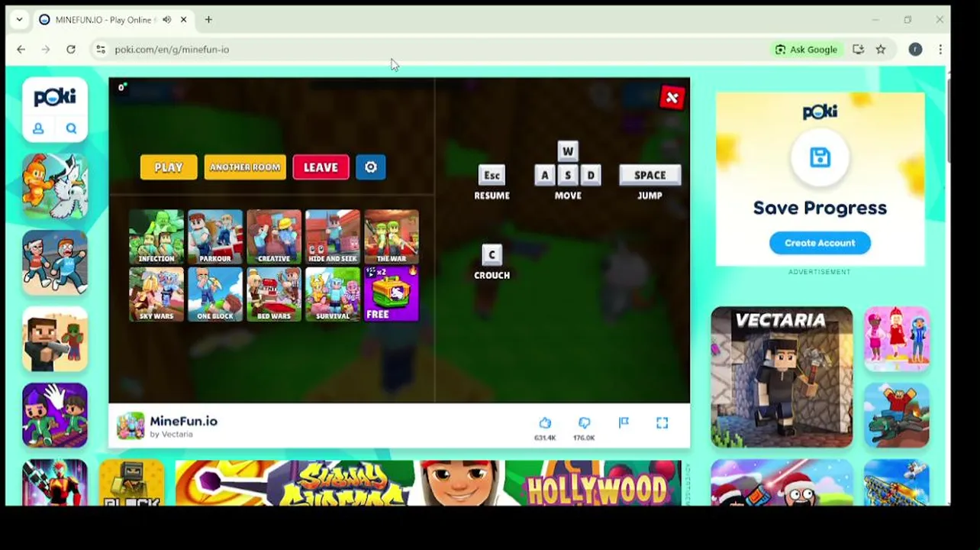
Task: Click the Poki logo home link
Action: click(55, 97)
